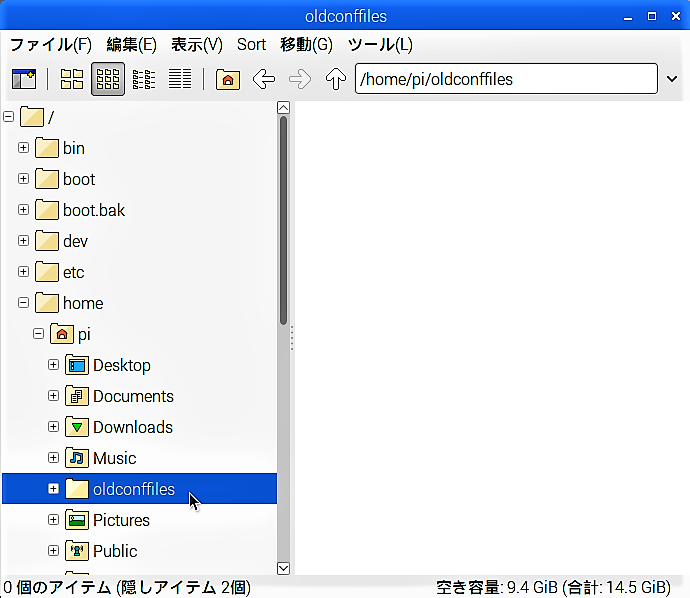Click the Downloads folder icon
Screen dimensions: 690x598
click(77, 427)
